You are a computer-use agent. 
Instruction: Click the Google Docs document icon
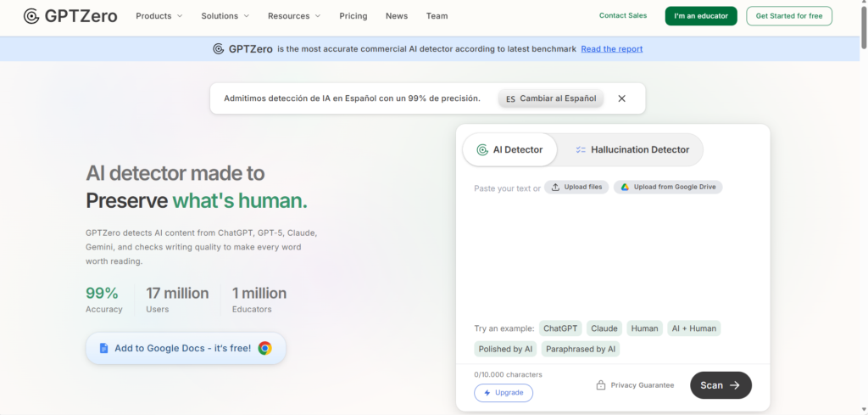point(103,349)
